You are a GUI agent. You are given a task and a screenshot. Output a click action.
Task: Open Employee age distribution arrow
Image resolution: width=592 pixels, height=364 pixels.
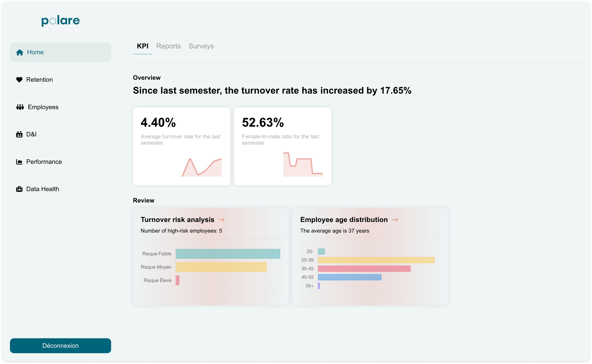point(395,220)
